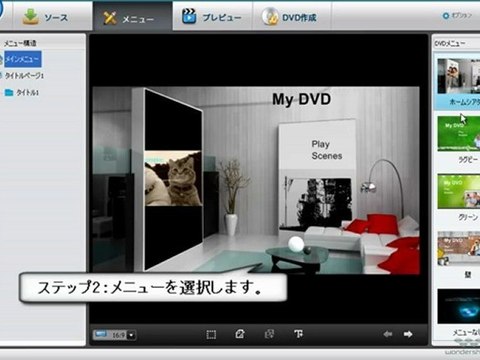Go to the DVD作成 tab

291,17
